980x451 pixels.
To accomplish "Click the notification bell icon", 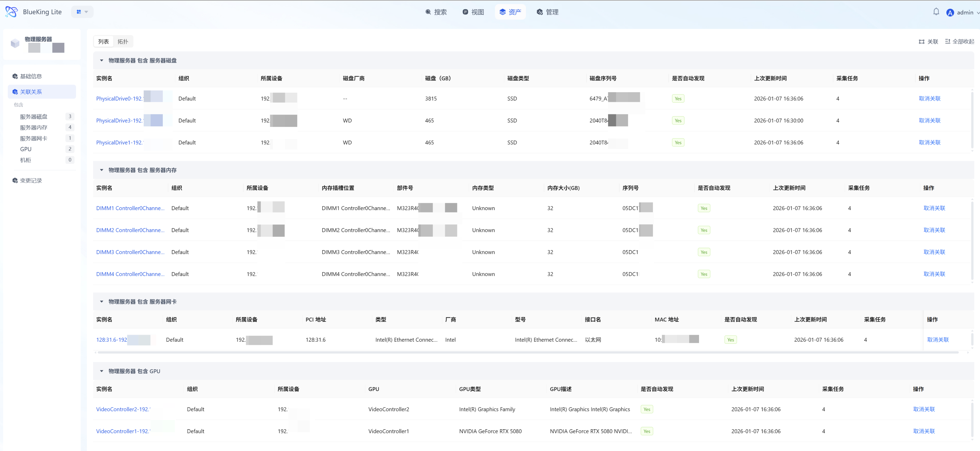I will pyautogui.click(x=936, y=12).
